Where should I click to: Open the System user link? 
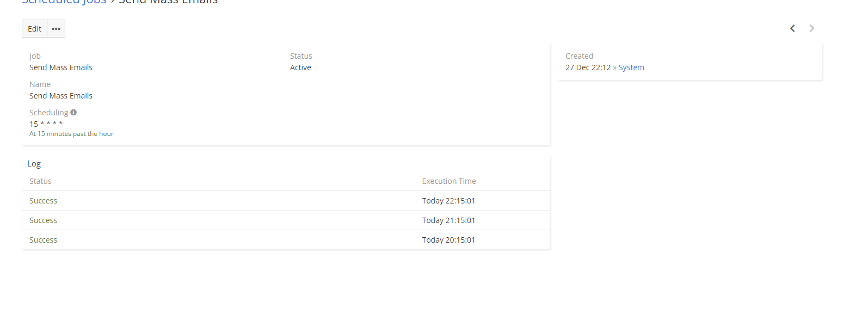point(631,67)
